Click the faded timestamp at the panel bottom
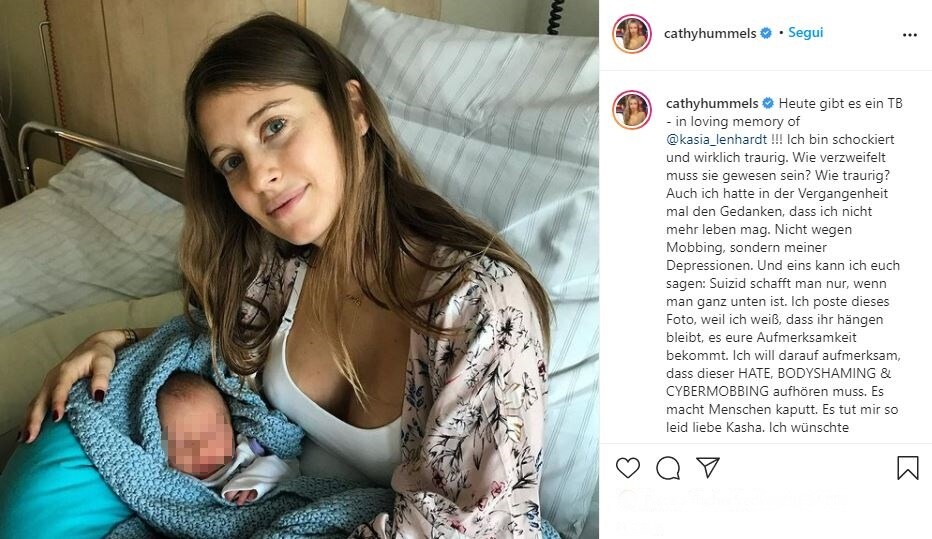The image size is (932, 539). [639, 527]
